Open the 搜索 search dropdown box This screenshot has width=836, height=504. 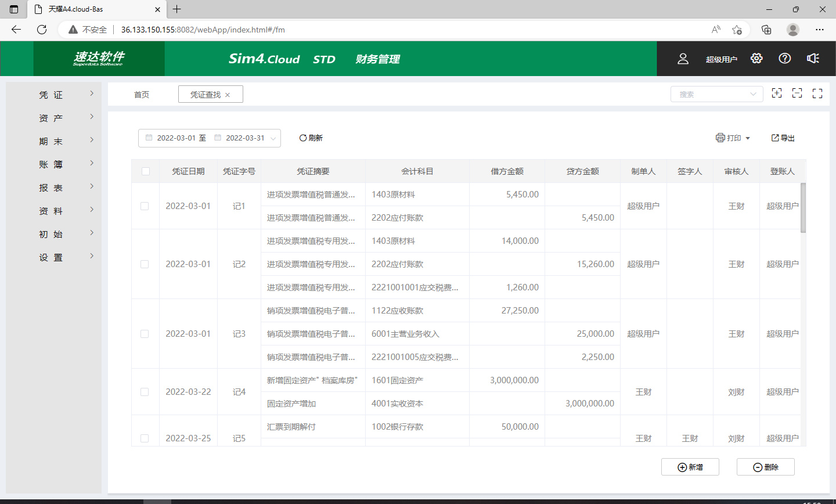[x=716, y=94]
